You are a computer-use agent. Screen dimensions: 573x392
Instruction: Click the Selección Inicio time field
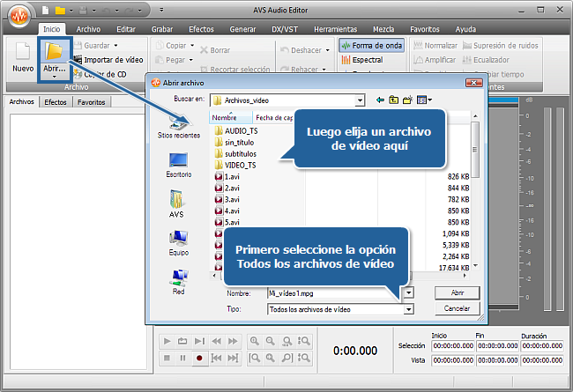click(x=453, y=345)
